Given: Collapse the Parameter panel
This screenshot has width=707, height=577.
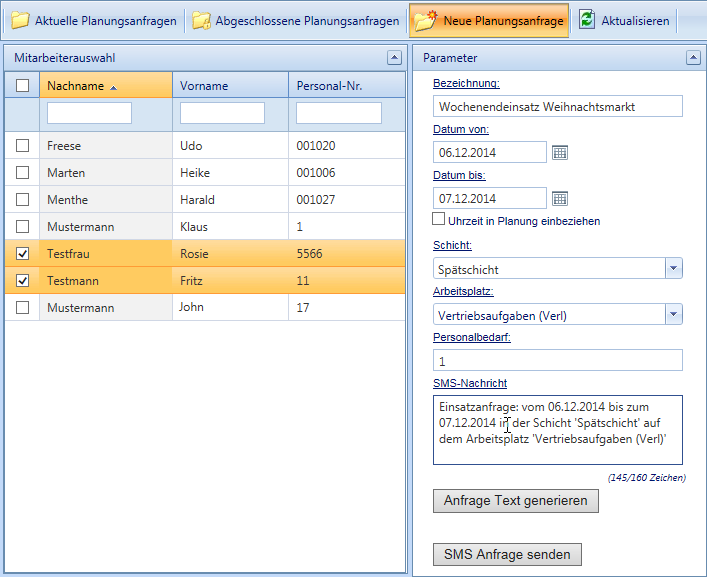Looking at the screenshot, I should pyautogui.click(x=693, y=58).
